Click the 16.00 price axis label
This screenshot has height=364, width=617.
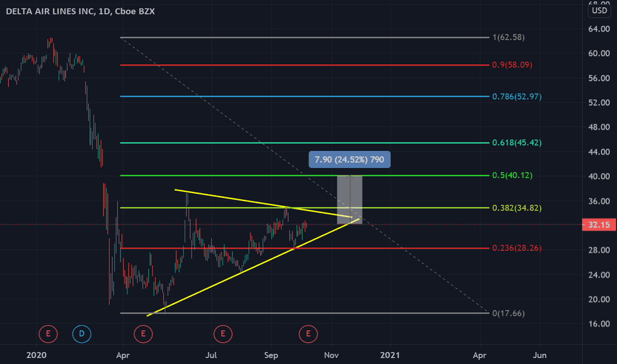tap(599, 324)
